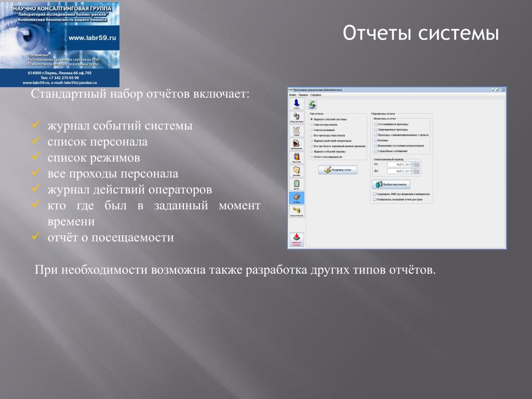The width and height of the screenshot is (532, 399).
Task: Toggle Сокращать ФИО до фамилии и инициалов
Action: coord(375,194)
